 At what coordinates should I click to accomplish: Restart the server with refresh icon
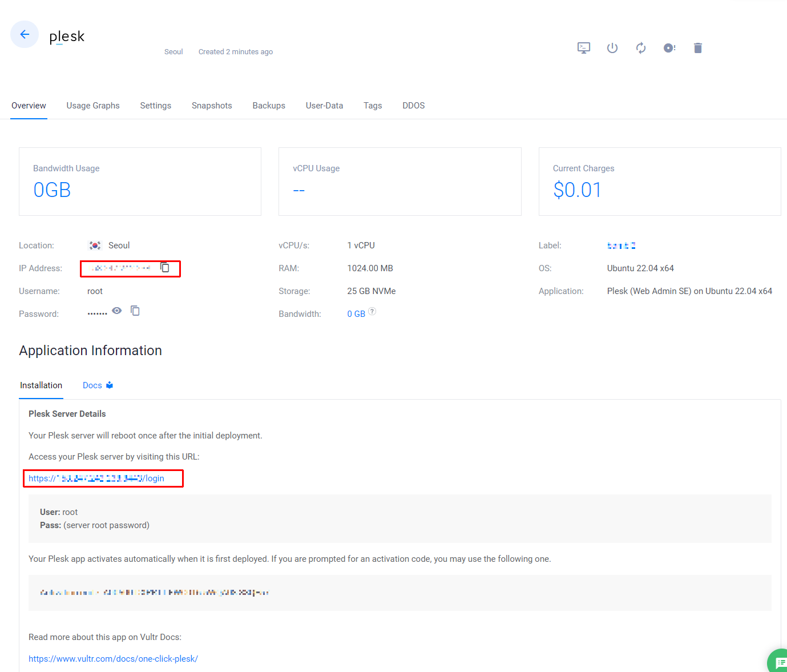point(641,48)
